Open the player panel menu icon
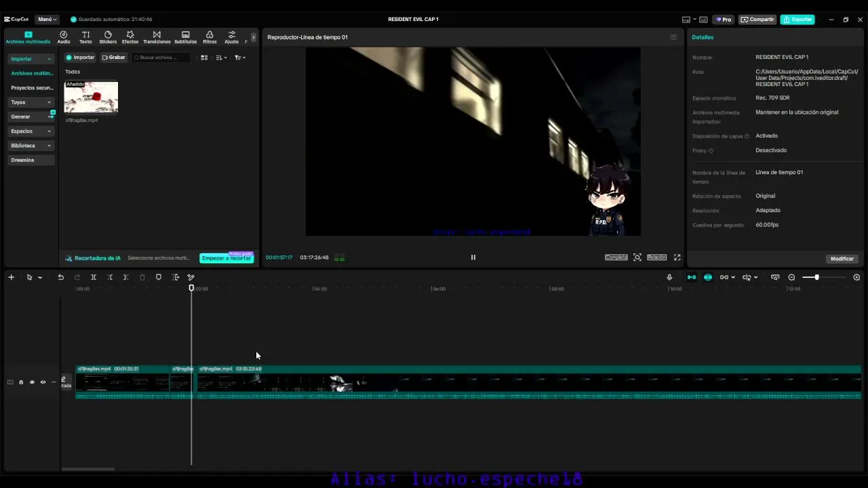Viewport: 868px width, 488px height. 673,37
